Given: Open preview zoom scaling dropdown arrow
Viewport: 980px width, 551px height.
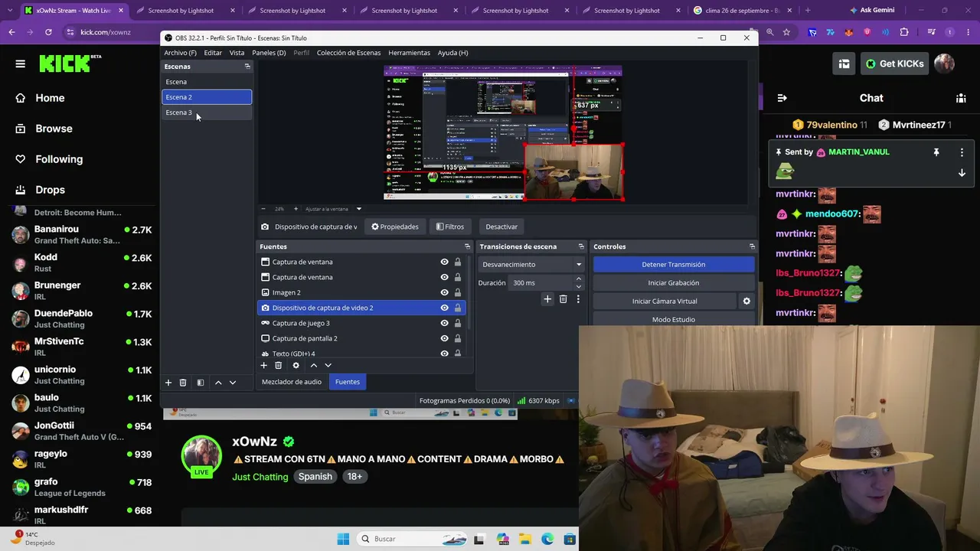Looking at the screenshot, I should pos(358,209).
